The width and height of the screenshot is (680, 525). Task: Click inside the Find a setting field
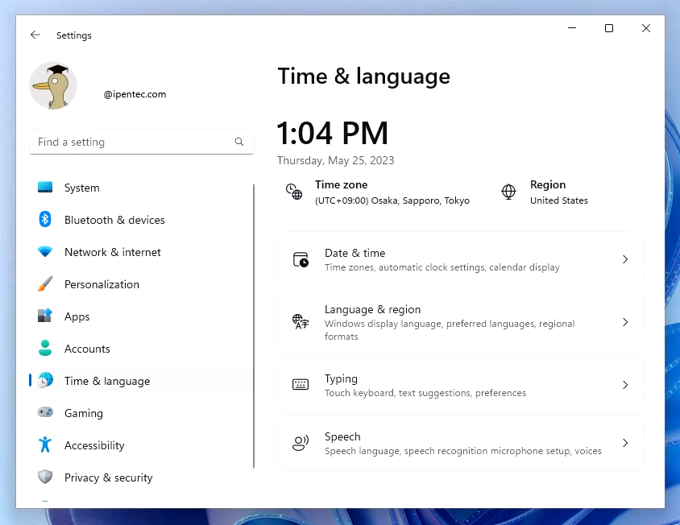(x=141, y=142)
